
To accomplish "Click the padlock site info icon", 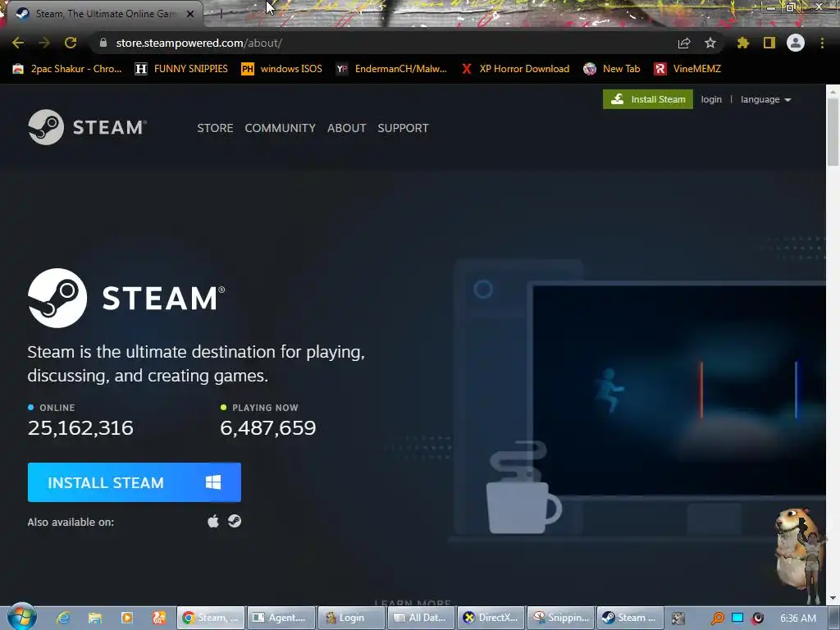I will tap(103, 43).
